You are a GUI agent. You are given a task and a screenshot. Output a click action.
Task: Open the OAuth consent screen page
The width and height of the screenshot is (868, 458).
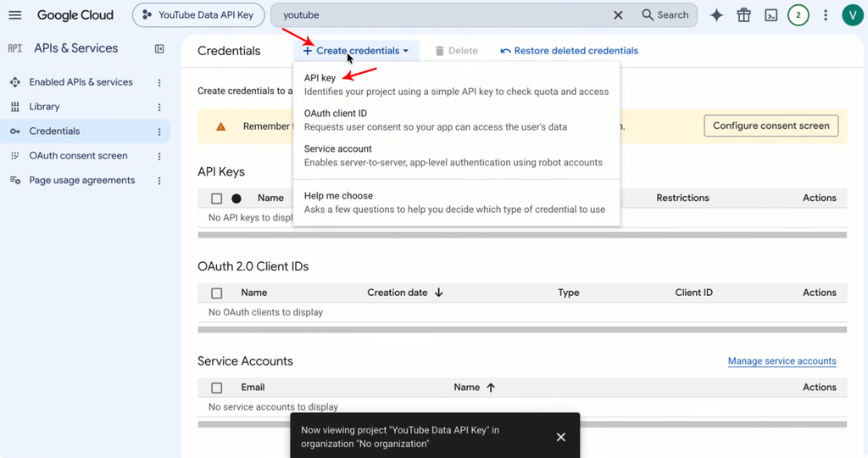(78, 155)
